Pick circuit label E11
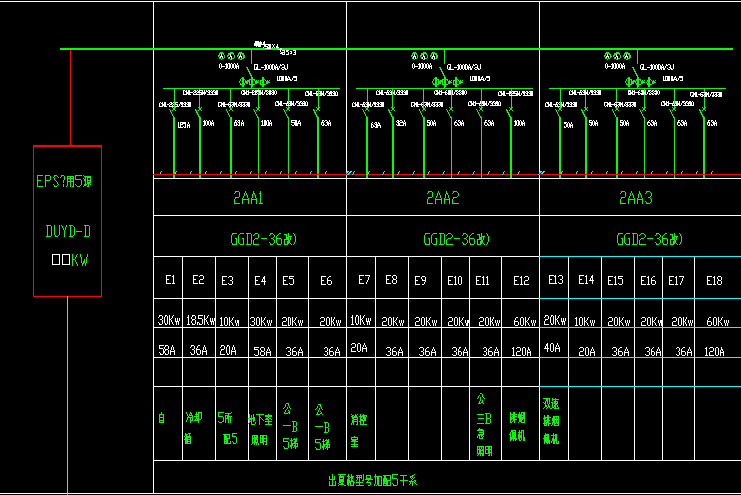The height and width of the screenshot is (495, 741). pyautogui.click(x=482, y=281)
